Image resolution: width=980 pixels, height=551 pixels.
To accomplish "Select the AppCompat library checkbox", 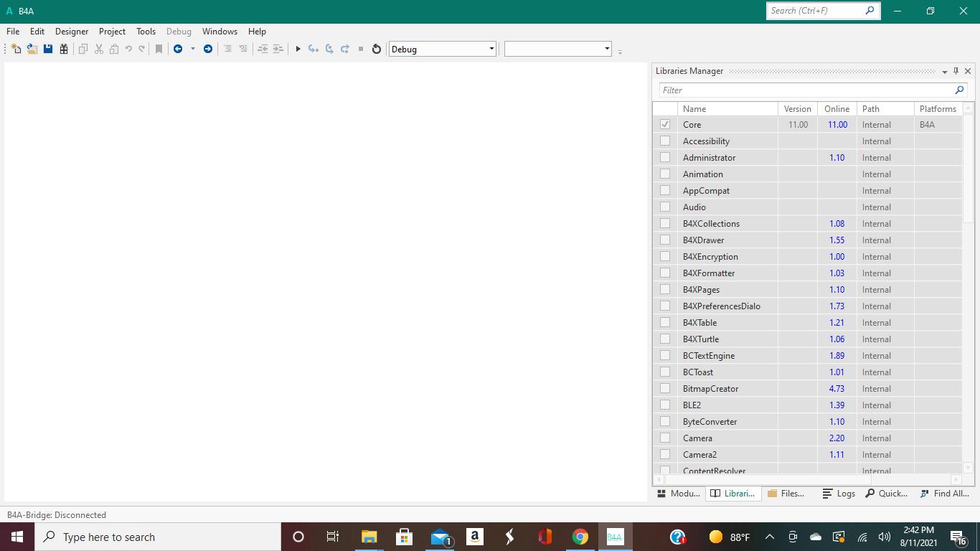I will 665,191.
